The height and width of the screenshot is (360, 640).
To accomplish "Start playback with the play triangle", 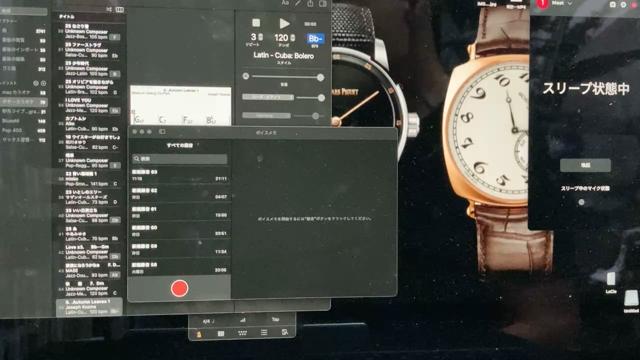I will click(284, 24).
